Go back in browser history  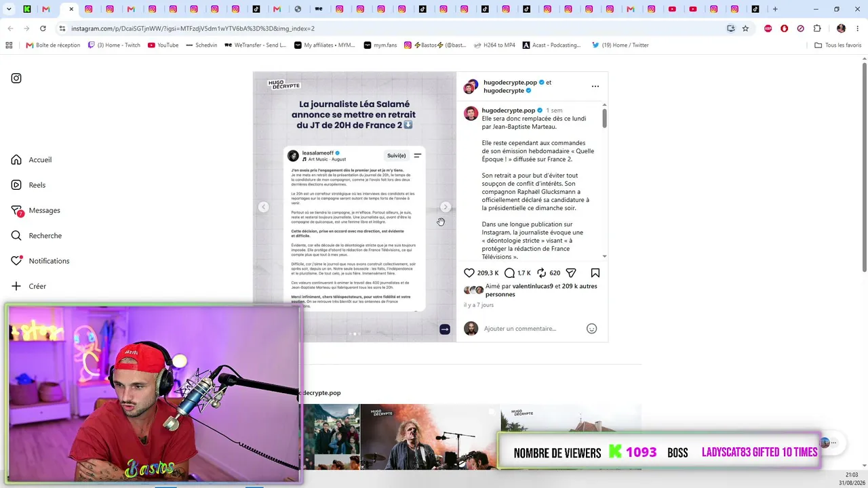[x=10, y=28]
